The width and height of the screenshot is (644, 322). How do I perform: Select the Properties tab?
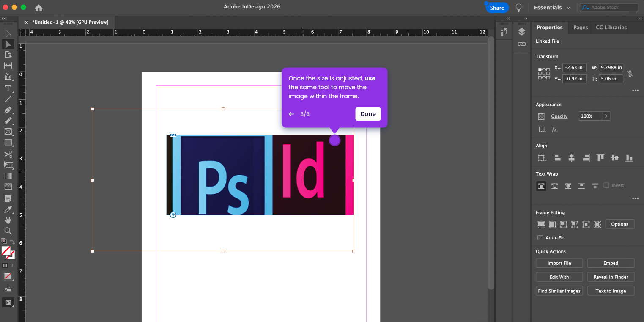coord(549,28)
